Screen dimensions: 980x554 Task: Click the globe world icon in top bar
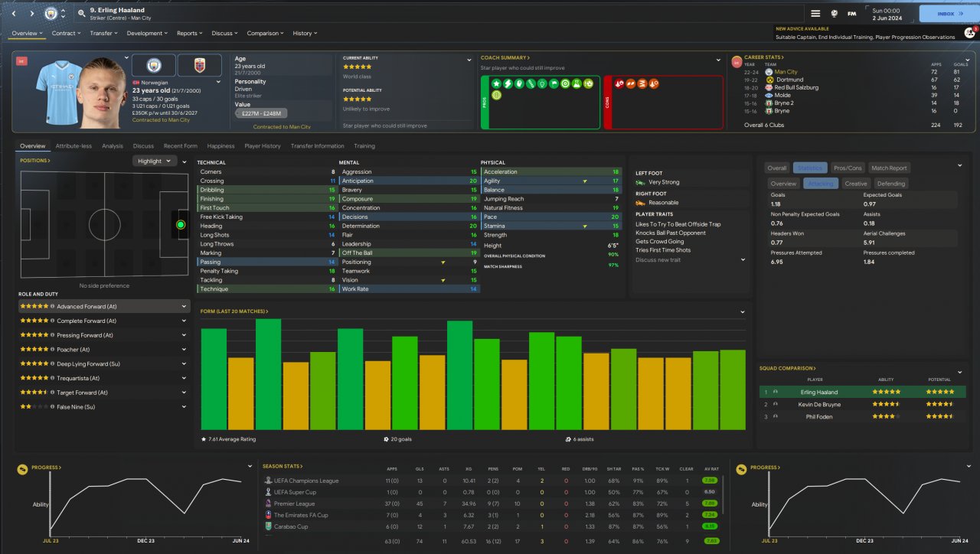point(833,14)
